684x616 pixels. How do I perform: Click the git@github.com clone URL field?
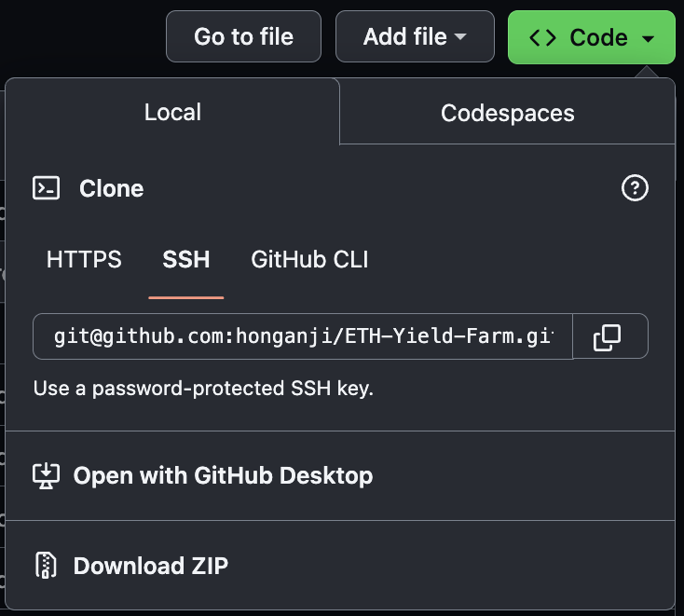303,336
